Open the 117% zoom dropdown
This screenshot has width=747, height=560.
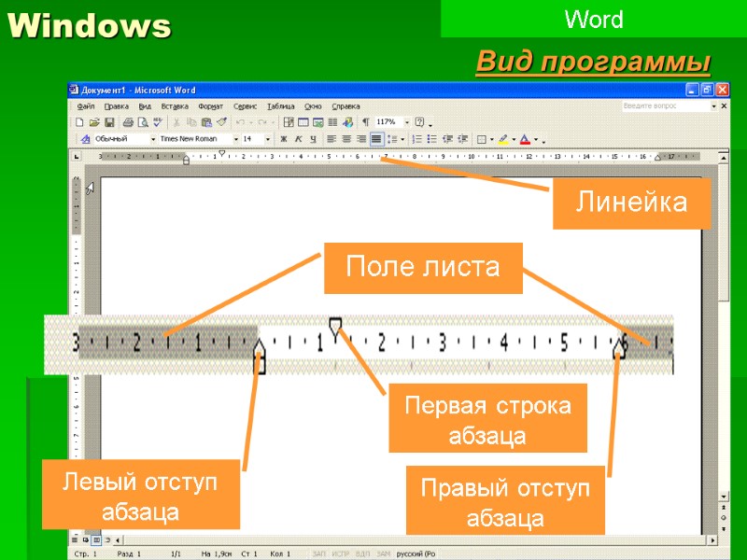point(407,122)
